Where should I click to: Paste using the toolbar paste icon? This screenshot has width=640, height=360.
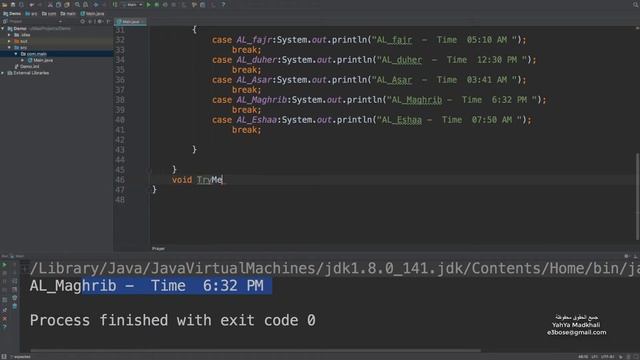(67, 4)
